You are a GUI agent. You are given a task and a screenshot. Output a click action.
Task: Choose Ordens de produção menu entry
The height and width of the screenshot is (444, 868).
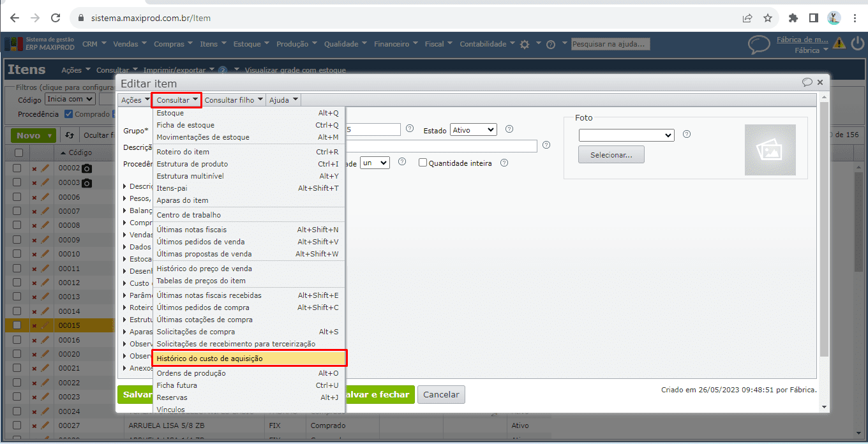(x=250, y=373)
